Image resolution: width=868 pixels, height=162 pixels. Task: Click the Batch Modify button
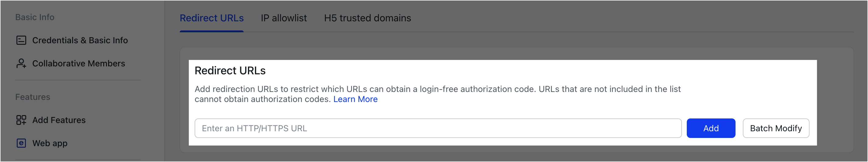[776, 128]
